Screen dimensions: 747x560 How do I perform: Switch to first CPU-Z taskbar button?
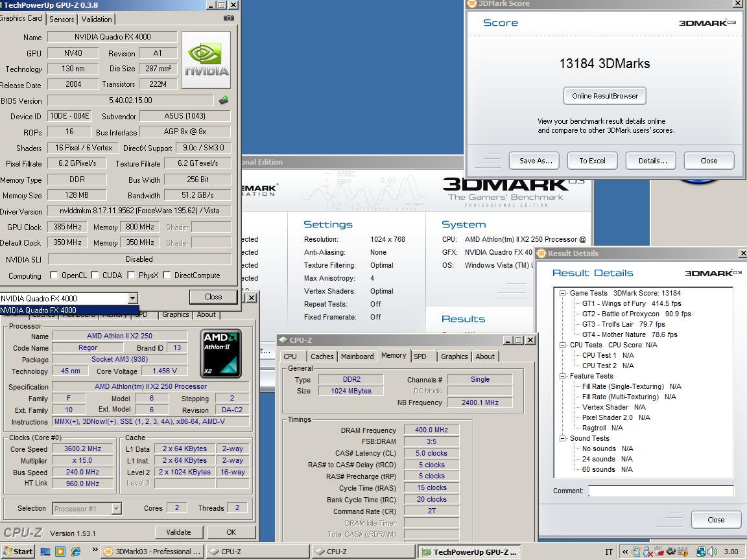pos(258,552)
